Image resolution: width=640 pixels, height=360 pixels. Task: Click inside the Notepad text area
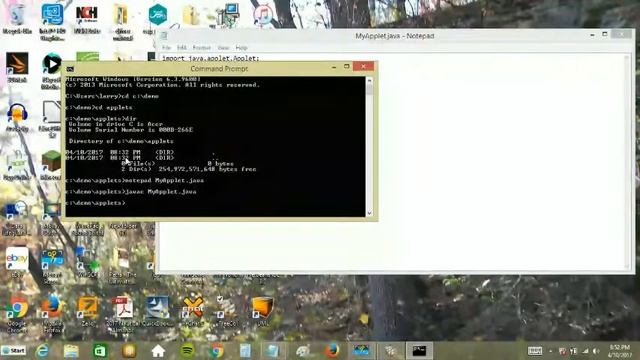point(392,163)
